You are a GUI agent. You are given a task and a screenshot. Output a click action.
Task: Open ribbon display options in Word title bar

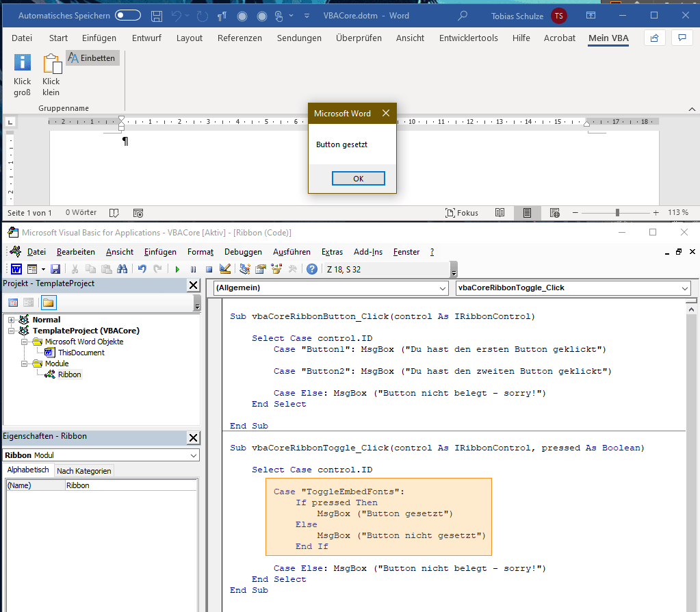(x=591, y=16)
